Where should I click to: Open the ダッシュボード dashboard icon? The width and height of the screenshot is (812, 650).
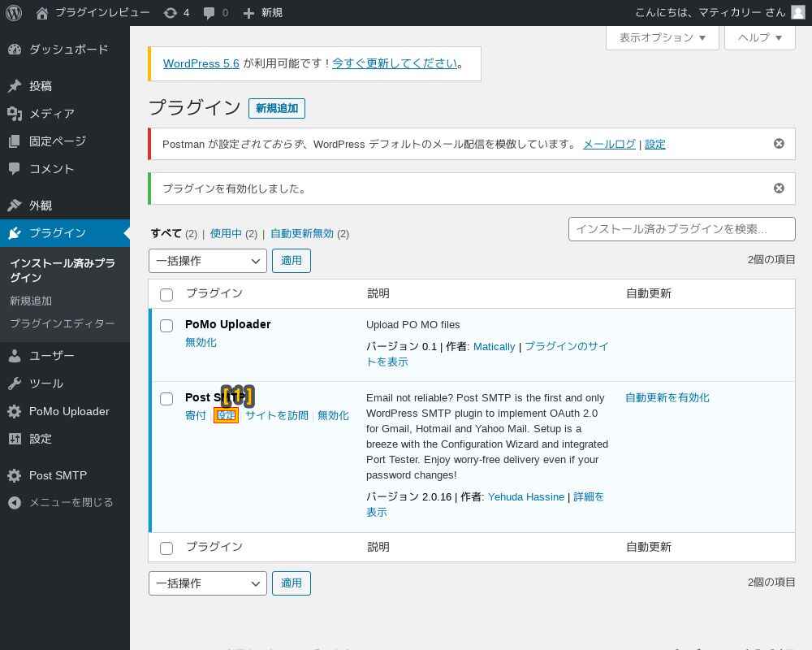click(x=15, y=50)
